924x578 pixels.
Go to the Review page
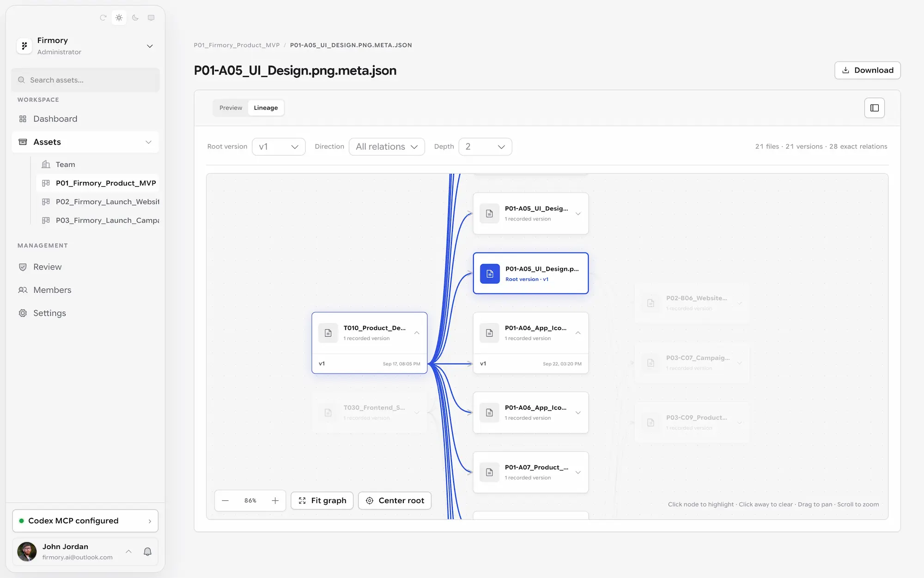tap(85, 267)
